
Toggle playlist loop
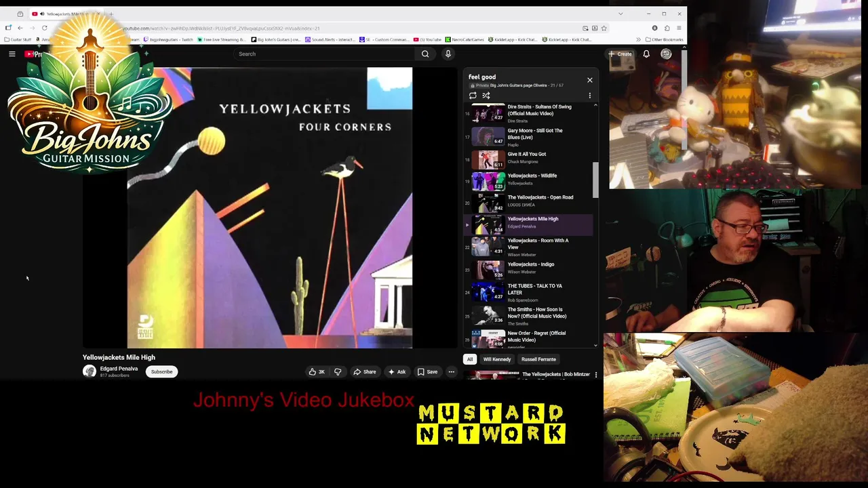(x=473, y=96)
